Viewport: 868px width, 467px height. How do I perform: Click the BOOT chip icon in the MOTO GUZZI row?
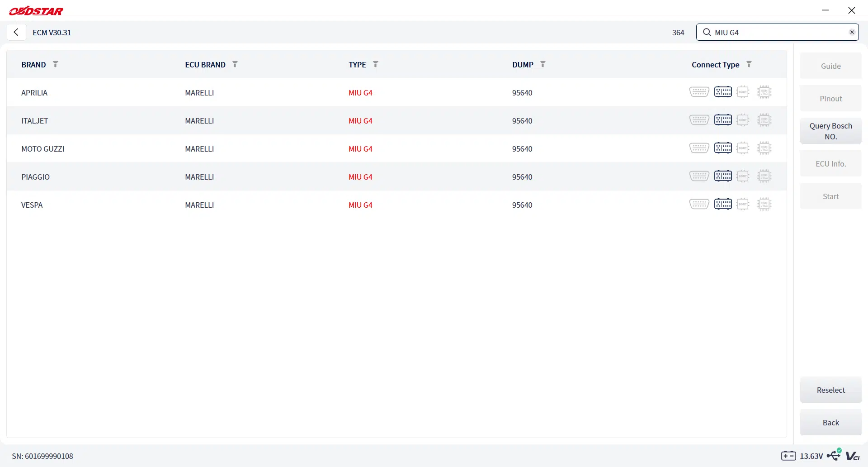743,148
